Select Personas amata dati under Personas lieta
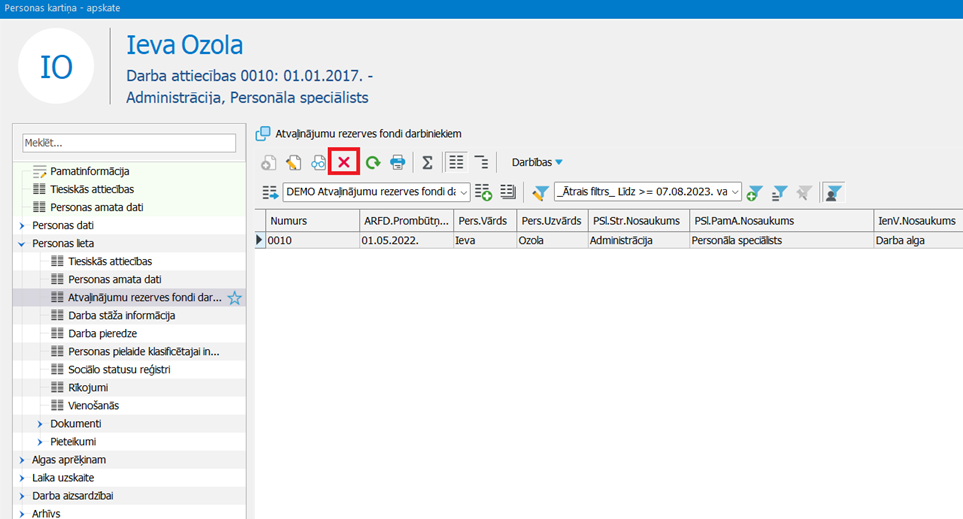The image size is (963, 519). (x=114, y=279)
